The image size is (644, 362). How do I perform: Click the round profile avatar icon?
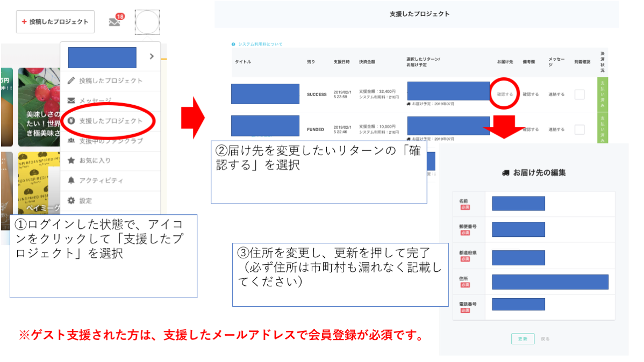click(147, 22)
